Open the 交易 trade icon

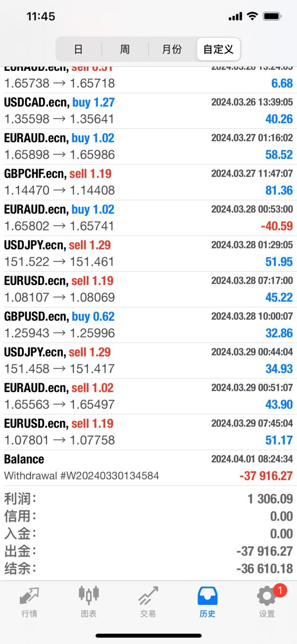(x=148, y=595)
